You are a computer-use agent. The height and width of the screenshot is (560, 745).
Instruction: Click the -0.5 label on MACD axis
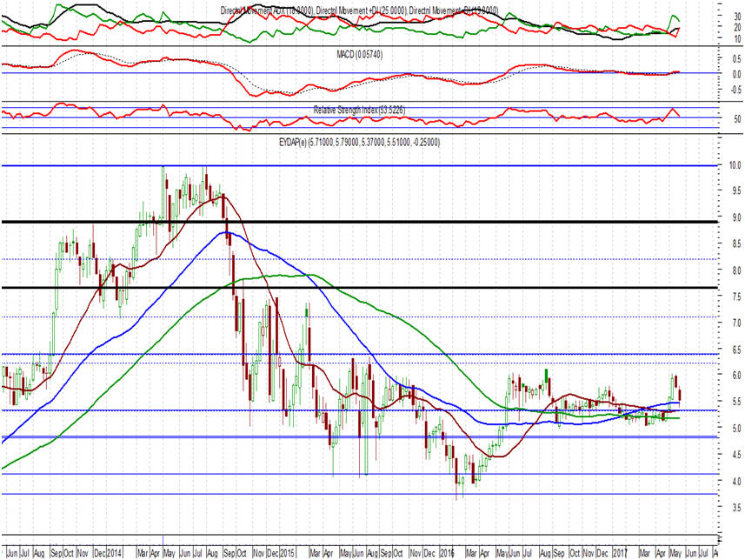pyautogui.click(x=736, y=90)
